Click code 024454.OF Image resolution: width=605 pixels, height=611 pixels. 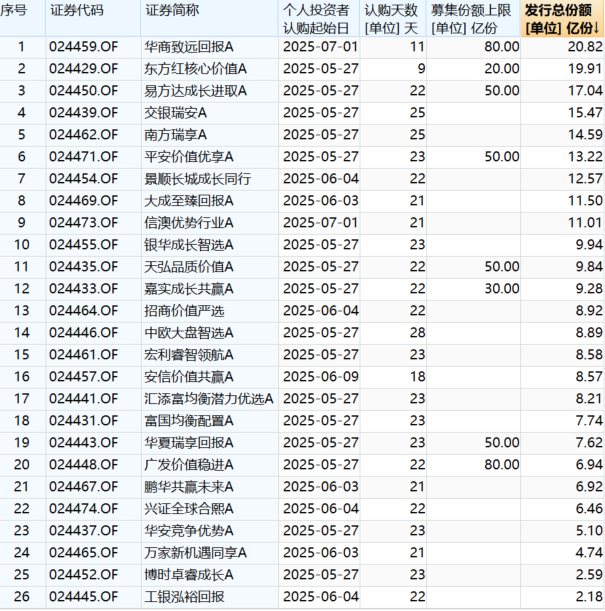pyautogui.click(x=83, y=179)
